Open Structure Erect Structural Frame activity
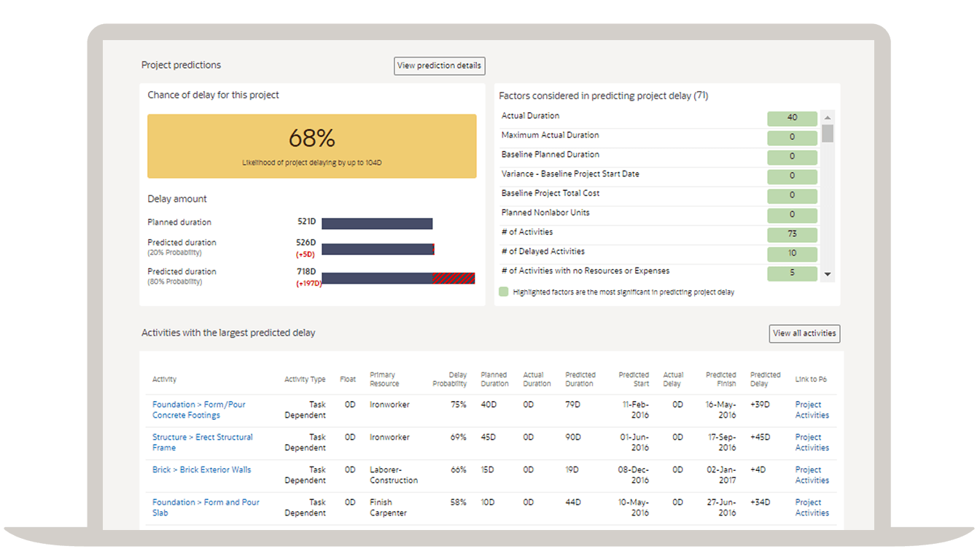This screenshot has width=980, height=557. point(201,442)
